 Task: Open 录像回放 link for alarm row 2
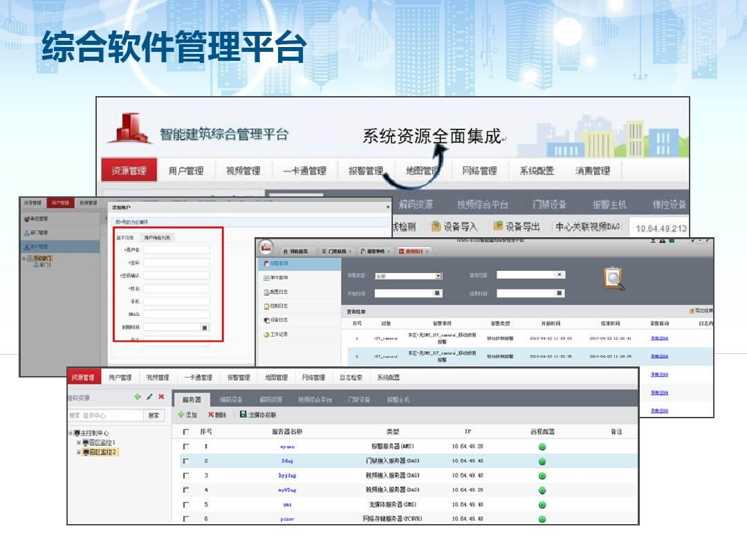click(x=659, y=356)
